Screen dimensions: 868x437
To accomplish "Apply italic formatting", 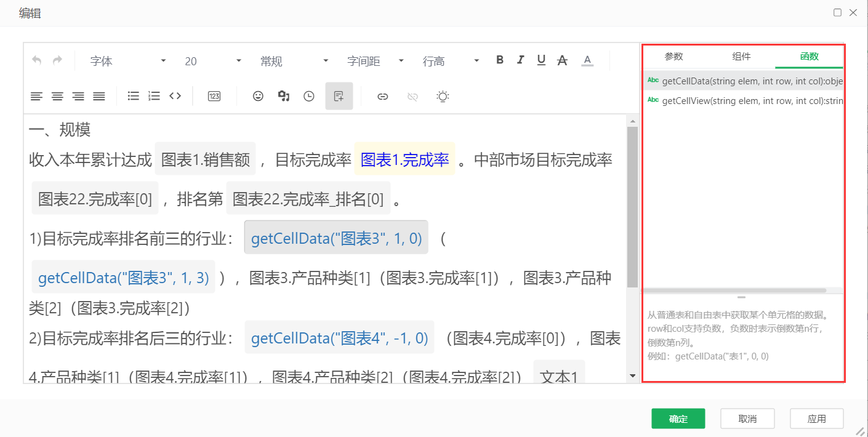I will (520, 60).
